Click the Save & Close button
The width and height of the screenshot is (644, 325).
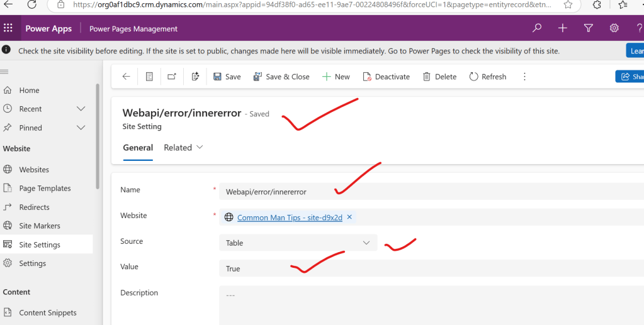281,77
